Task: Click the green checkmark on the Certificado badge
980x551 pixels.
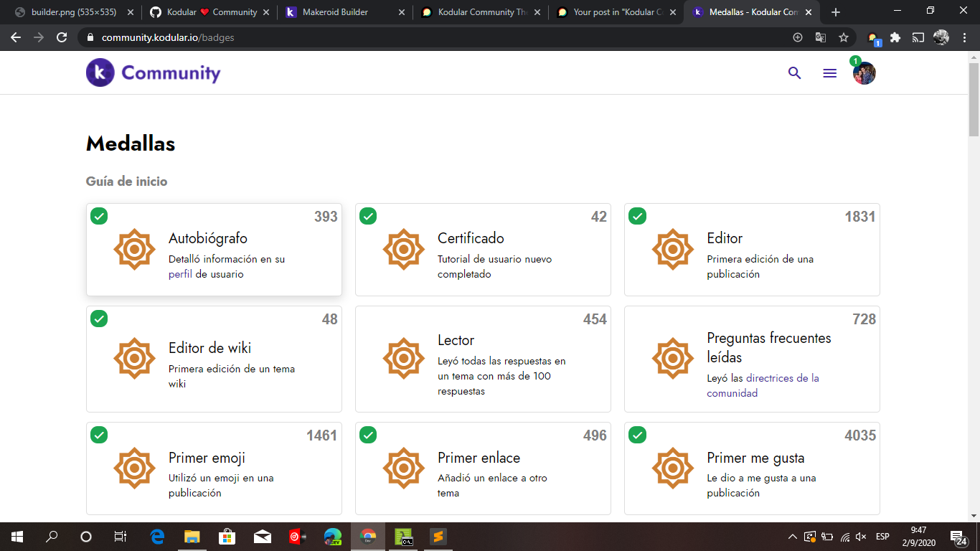Action: (x=368, y=216)
